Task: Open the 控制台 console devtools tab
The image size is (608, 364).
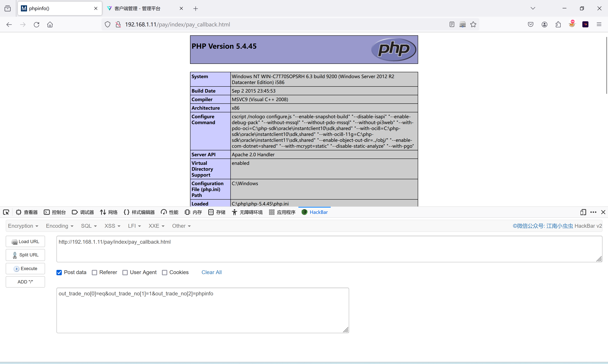Action: coord(55,212)
